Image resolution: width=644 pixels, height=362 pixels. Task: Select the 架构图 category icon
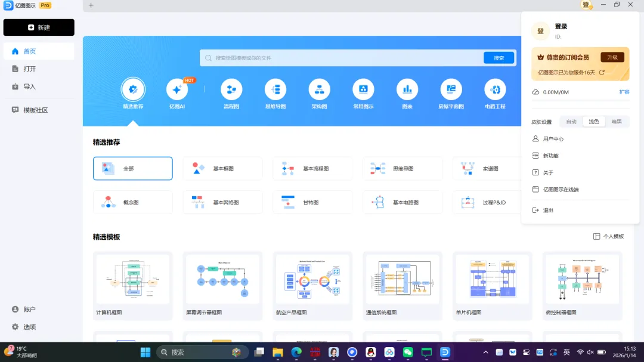tap(319, 89)
